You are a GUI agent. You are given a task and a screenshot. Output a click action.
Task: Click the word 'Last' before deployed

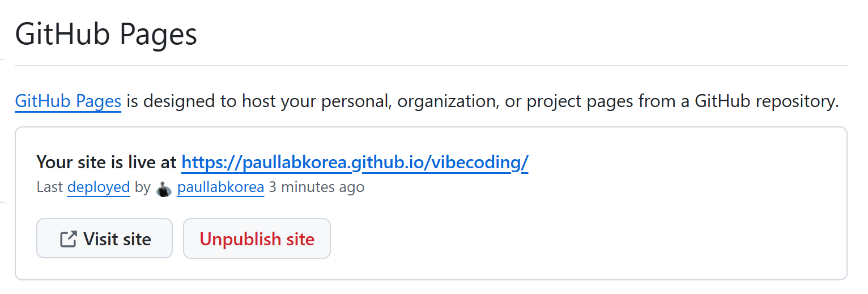pyautogui.click(x=49, y=188)
